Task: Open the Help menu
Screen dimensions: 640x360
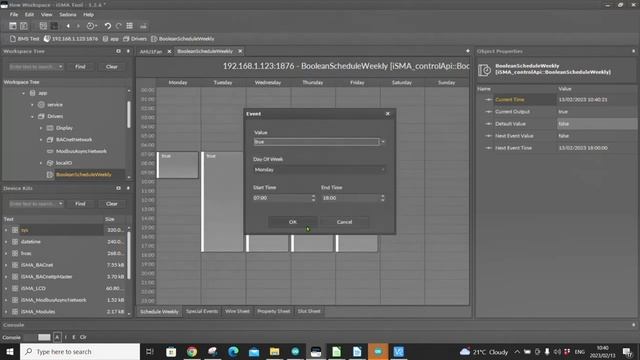Action: pyautogui.click(x=89, y=14)
